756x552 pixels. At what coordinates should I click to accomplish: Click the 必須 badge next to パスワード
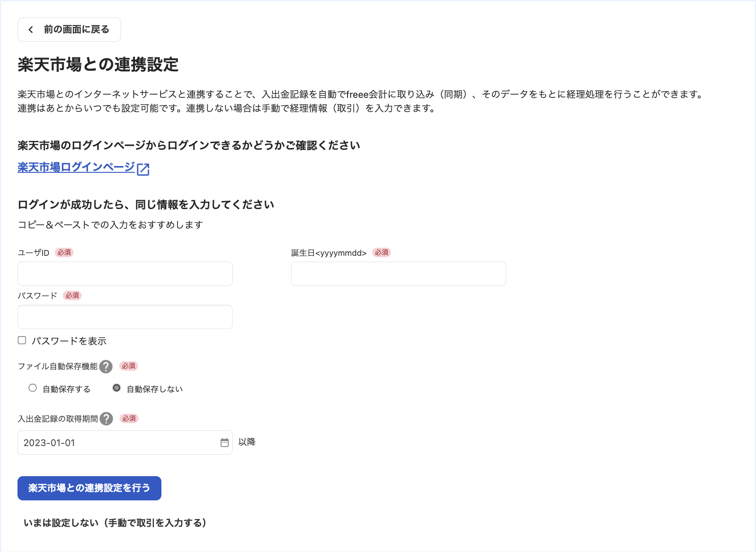pyautogui.click(x=72, y=296)
